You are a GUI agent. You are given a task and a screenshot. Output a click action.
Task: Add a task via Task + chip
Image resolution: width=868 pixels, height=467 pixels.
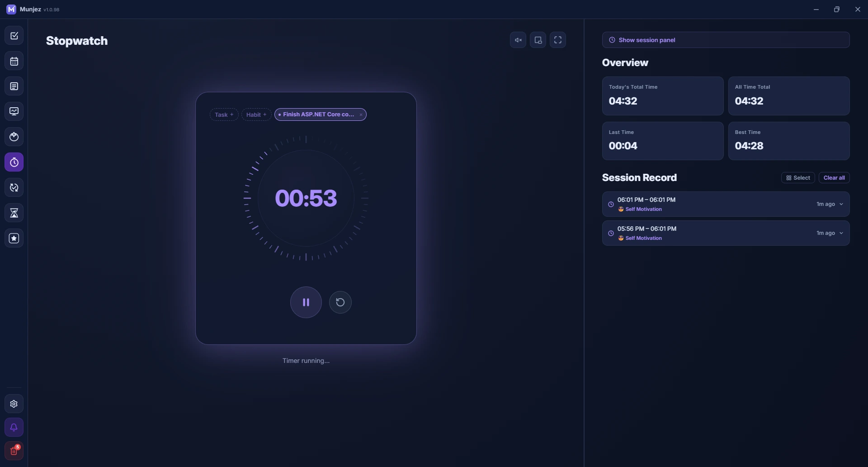(224, 114)
